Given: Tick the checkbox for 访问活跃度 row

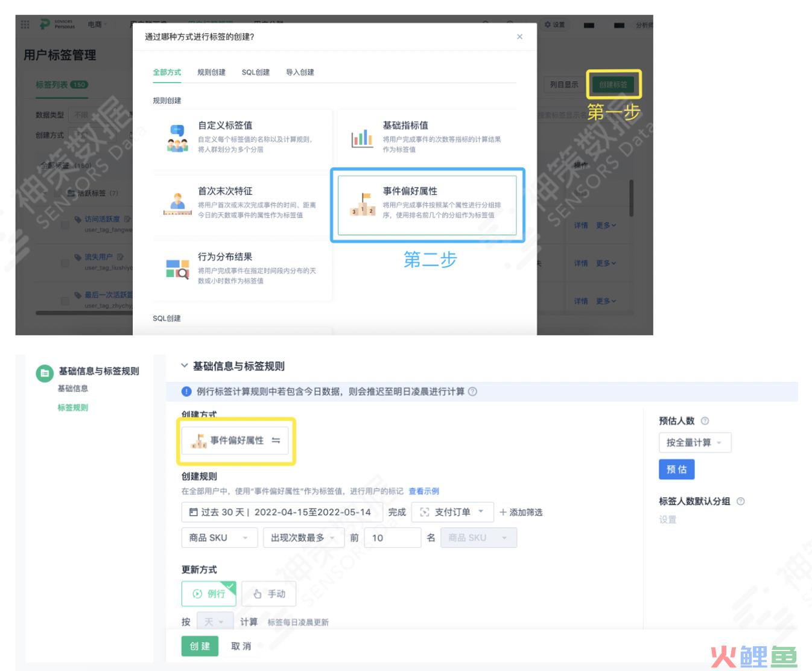Looking at the screenshot, I should tap(65, 224).
